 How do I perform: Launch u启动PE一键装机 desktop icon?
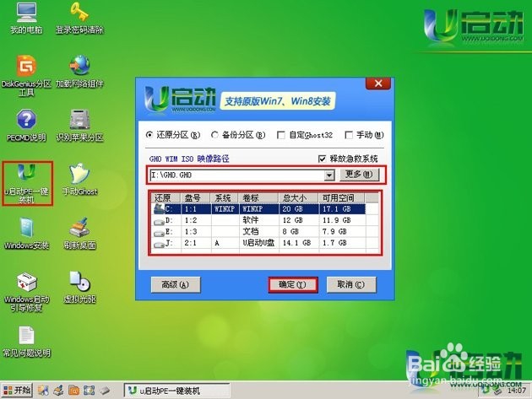coord(27,183)
